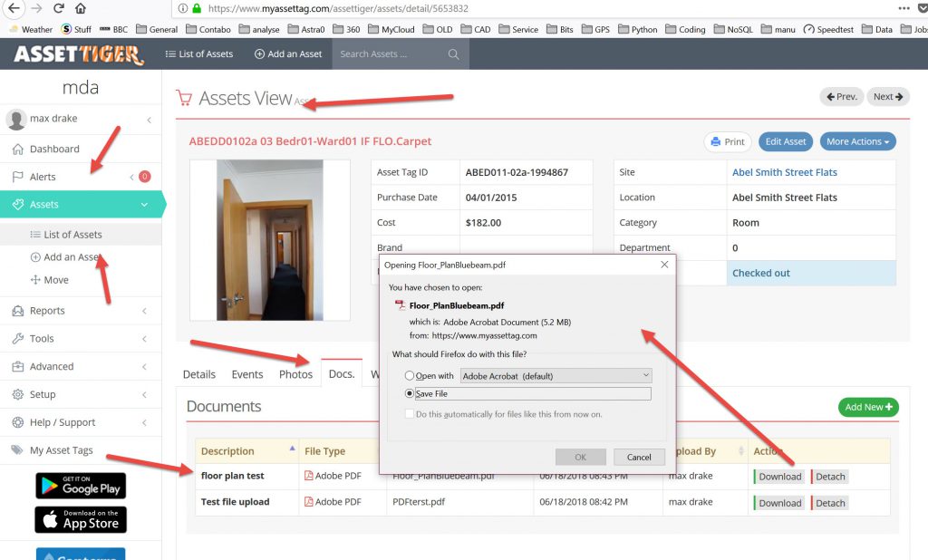Screen dimensions: 928x560
Task: Click the Firefox reload page icon
Action: (58, 8)
